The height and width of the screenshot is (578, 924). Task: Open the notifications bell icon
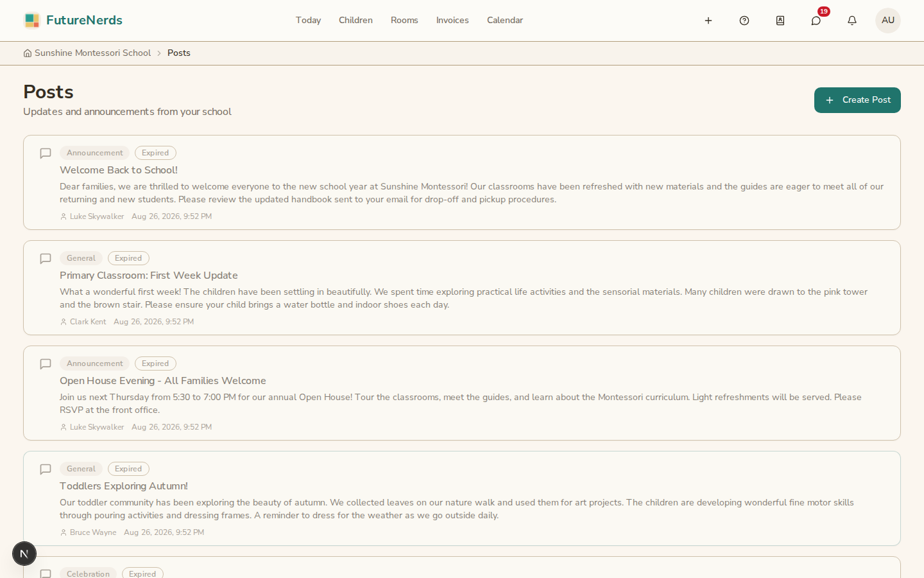coord(852,21)
